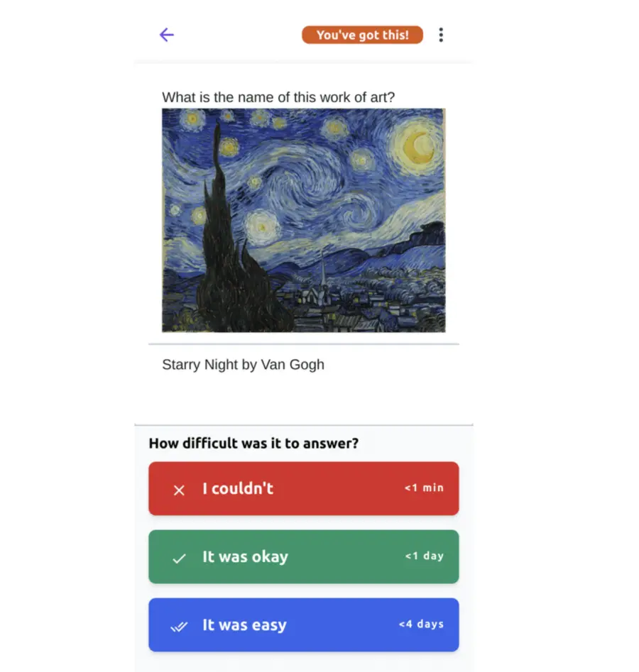Open the three-dot more options menu
Image resolution: width=639 pixels, height=672 pixels.
pyautogui.click(x=441, y=35)
